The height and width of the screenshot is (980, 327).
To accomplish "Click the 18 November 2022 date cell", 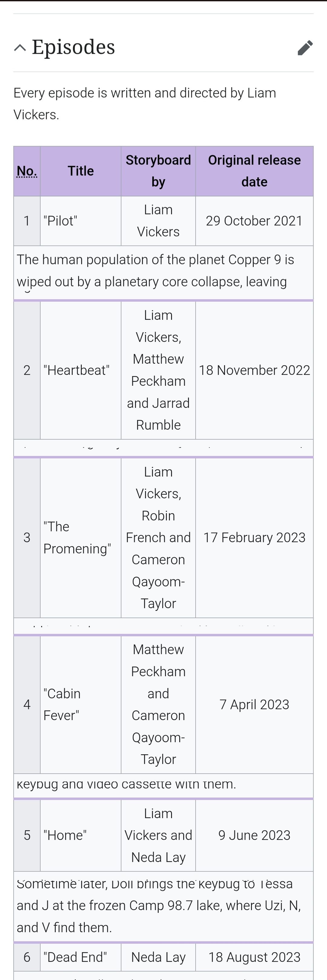I will click(x=254, y=370).
